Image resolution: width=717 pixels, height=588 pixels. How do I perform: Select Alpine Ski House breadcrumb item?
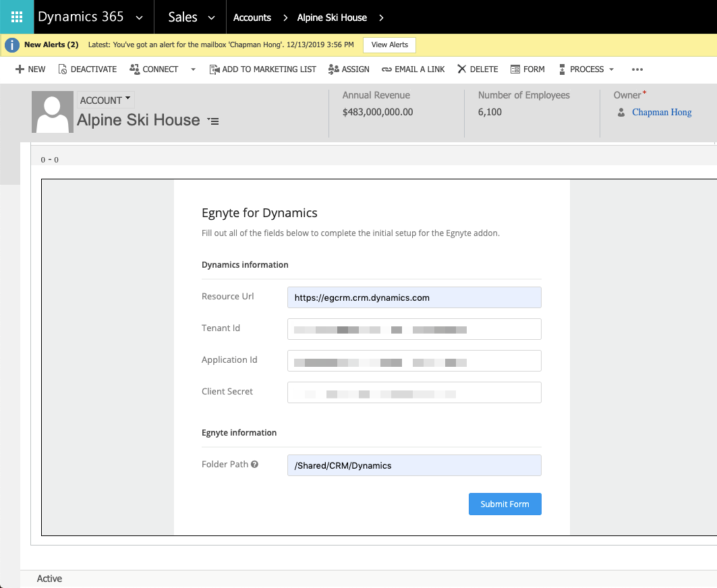(x=332, y=18)
